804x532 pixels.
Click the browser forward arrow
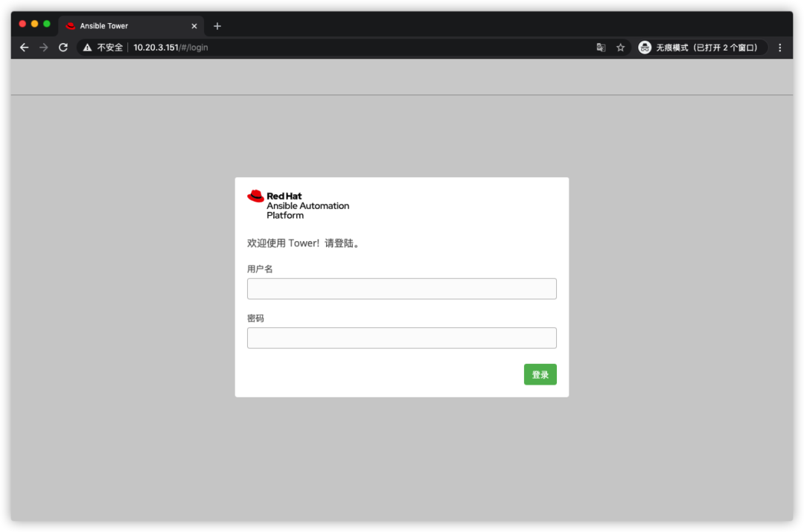pos(44,48)
